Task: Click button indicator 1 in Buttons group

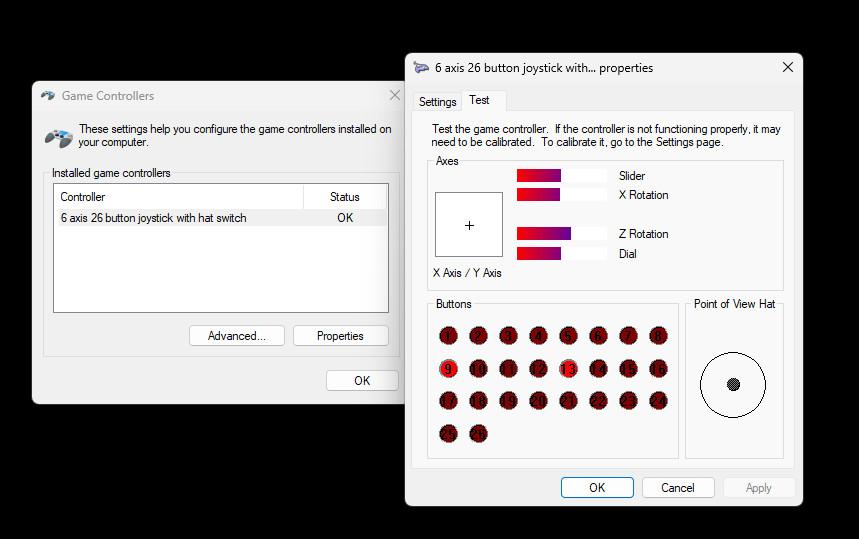Action: pyautogui.click(x=448, y=336)
